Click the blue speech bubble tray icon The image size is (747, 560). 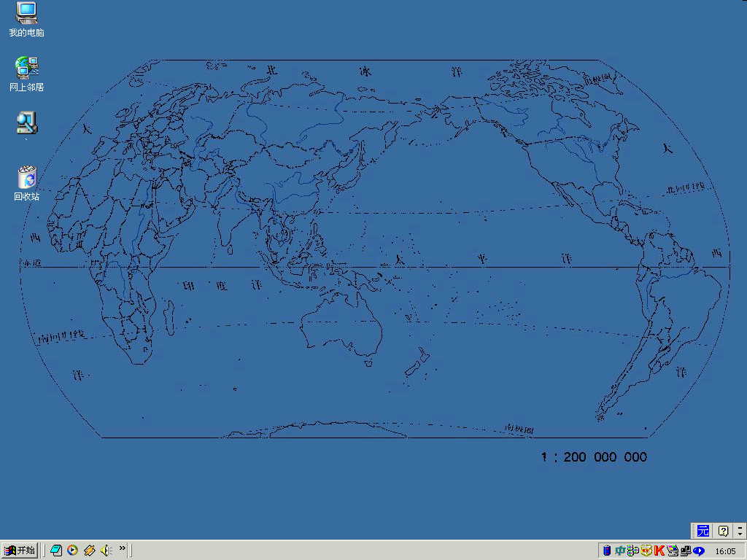[699, 551]
